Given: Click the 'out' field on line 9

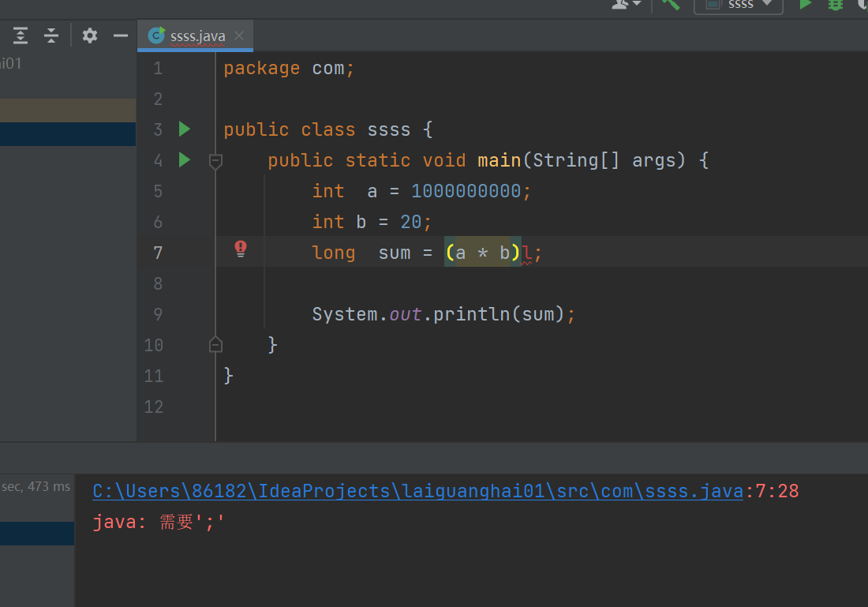Looking at the screenshot, I should coord(406,315).
